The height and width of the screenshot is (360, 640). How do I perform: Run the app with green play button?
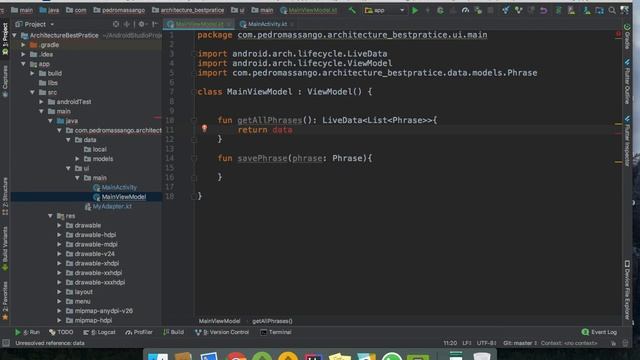coord(415,10)
